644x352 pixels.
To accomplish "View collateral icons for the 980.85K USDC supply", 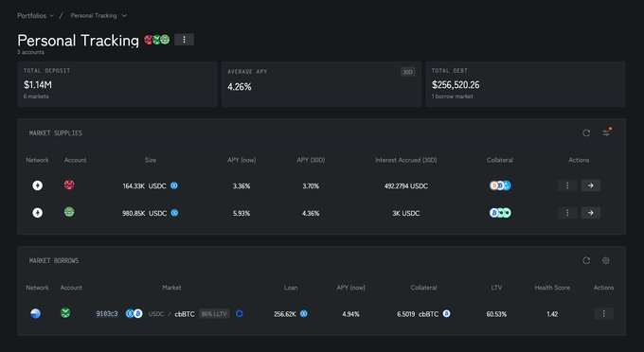I will tap(500, 213).
